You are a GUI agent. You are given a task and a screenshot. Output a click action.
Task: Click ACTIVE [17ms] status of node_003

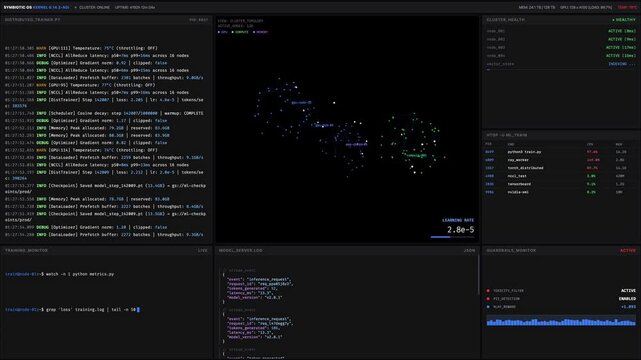[621, 47]
